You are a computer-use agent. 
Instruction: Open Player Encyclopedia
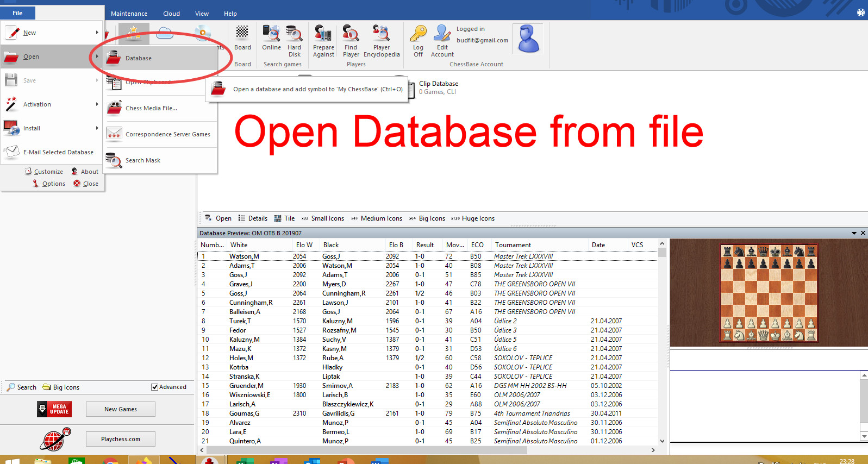click(x=382, y=41)
